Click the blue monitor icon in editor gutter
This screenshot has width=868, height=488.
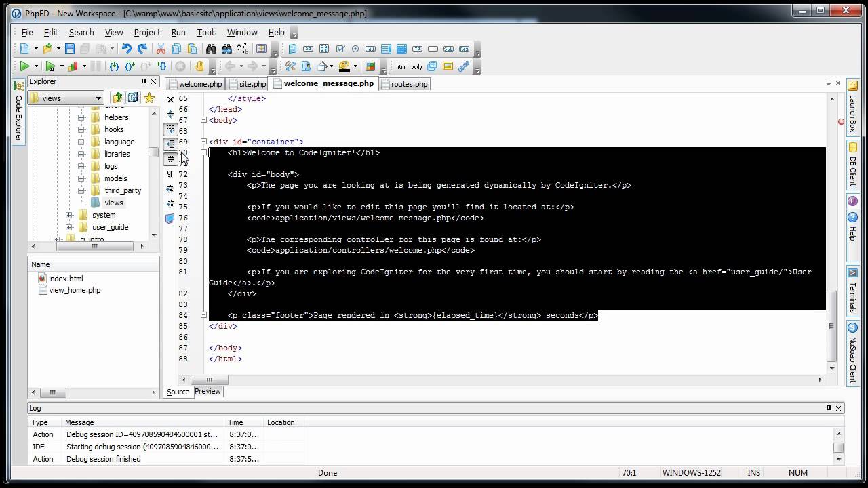pos(170,218)
